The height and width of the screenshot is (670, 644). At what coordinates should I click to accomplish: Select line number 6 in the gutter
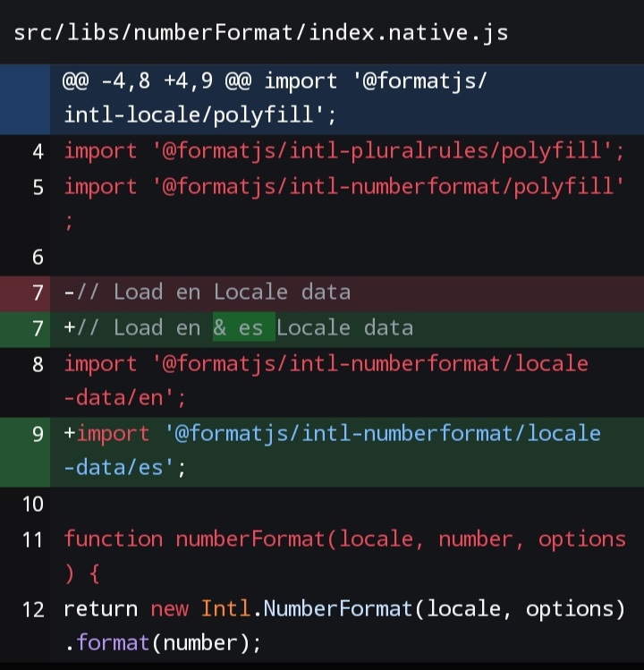(38, 258)
